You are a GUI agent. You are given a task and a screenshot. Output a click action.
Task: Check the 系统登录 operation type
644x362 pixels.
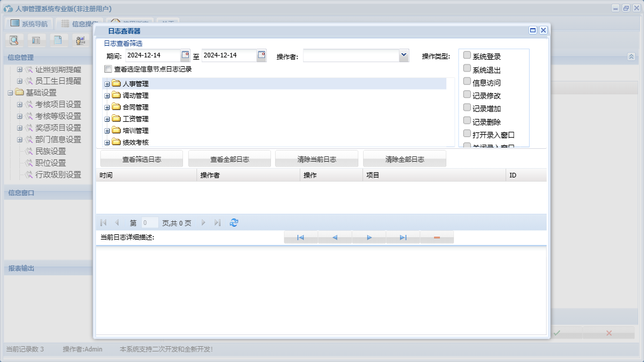click(467, 55)
